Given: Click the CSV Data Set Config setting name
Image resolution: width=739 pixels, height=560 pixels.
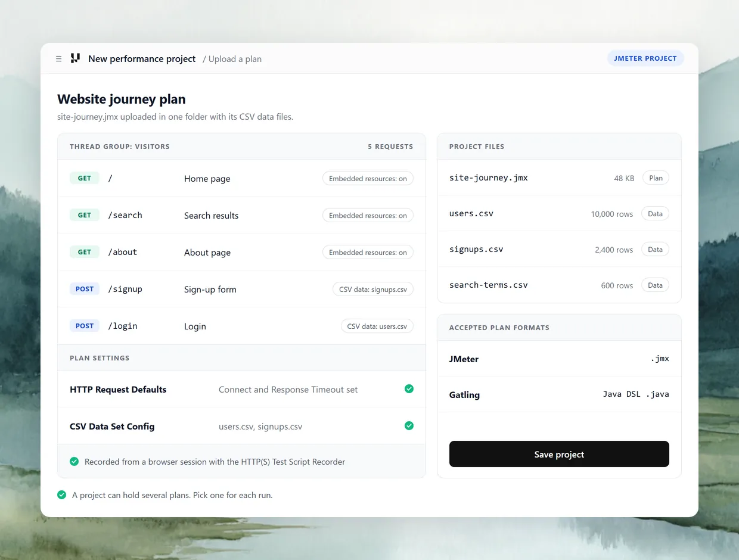Looking at the screenshot, I should [x=112, y=427].
